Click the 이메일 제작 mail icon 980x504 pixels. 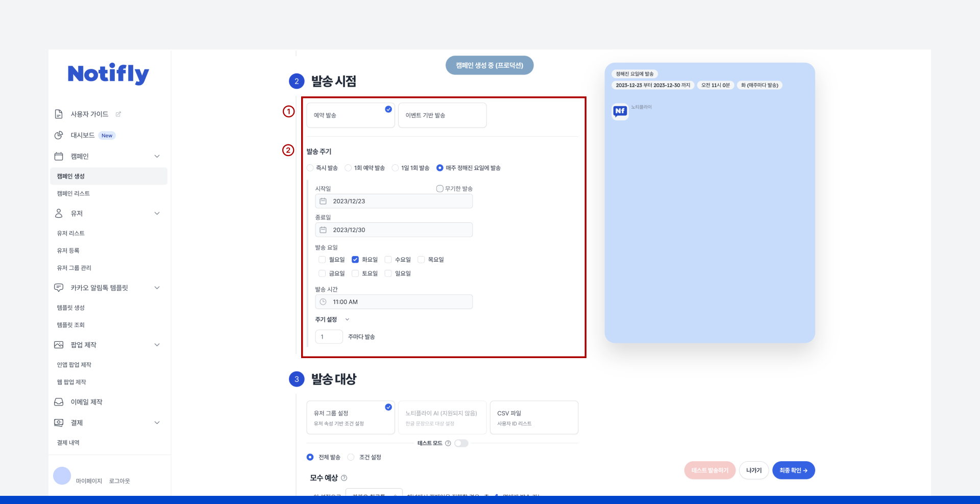(x=59, y=401)
